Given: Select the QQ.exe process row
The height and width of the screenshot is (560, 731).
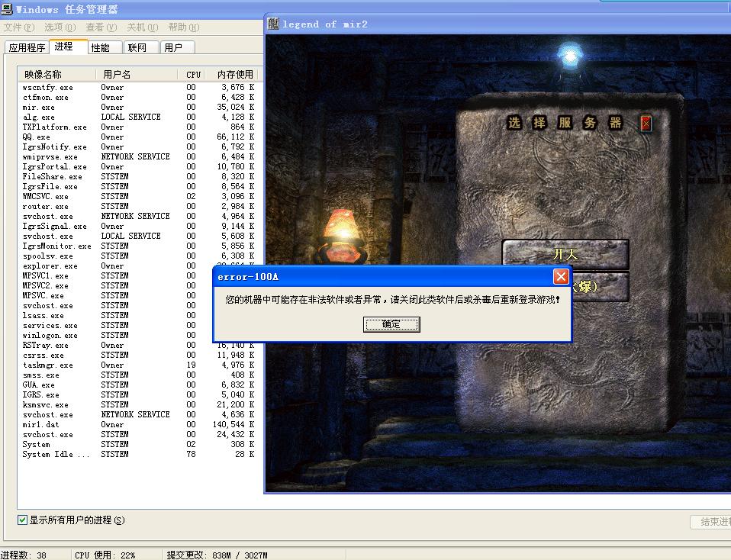Looking at the screenshot, I should click(x=138, y=137).
